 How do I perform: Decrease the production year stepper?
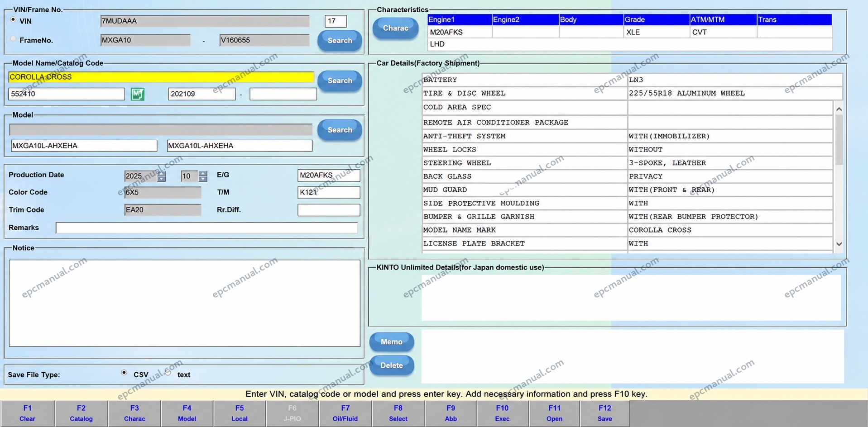[162, 179]
